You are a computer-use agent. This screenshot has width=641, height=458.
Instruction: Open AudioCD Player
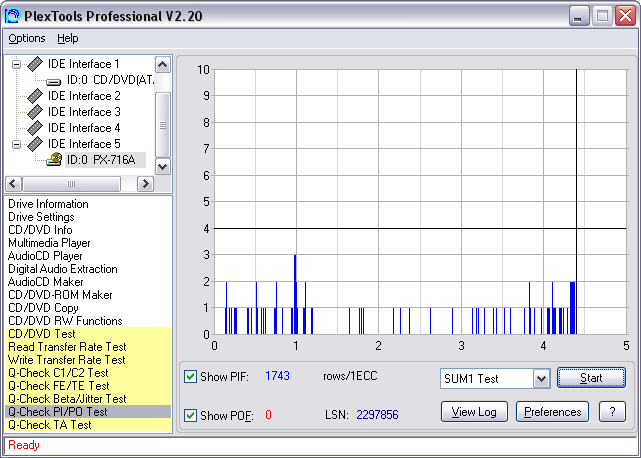click(45, 256)
